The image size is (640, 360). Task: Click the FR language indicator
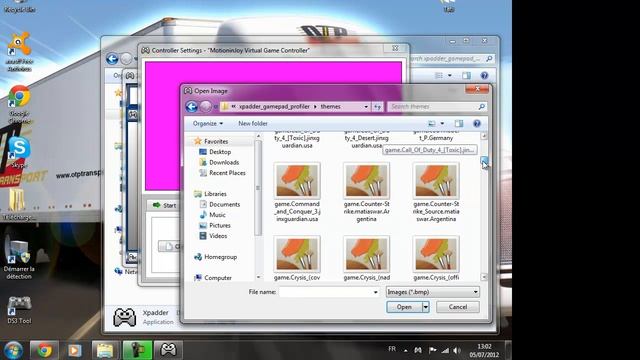tap(392, 349)
